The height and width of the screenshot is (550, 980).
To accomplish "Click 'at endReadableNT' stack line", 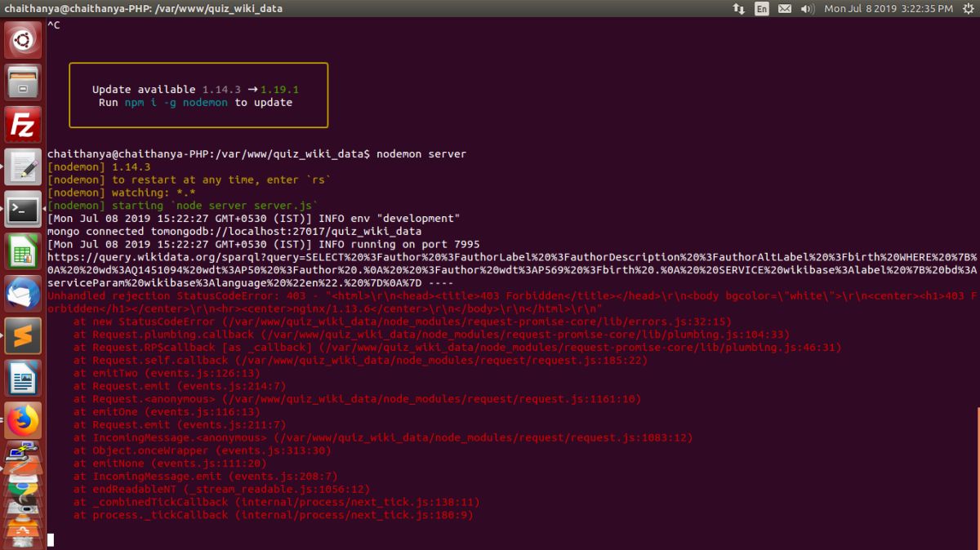I will point(222,490).
